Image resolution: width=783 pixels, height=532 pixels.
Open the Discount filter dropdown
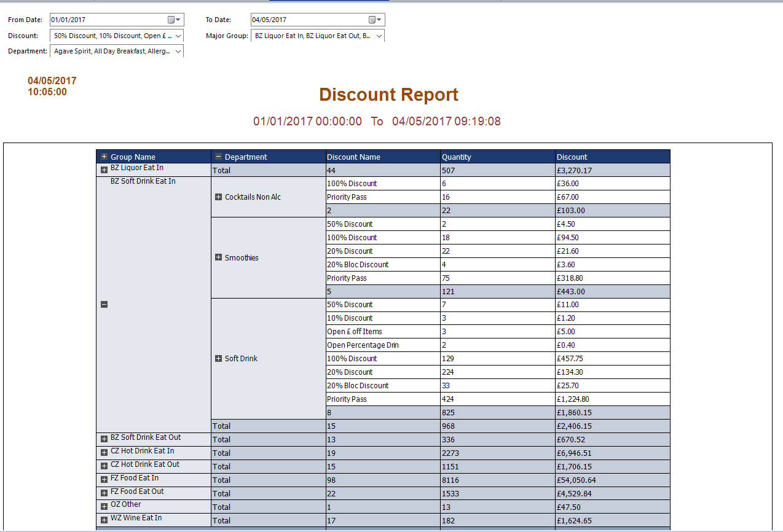point(178,36)
